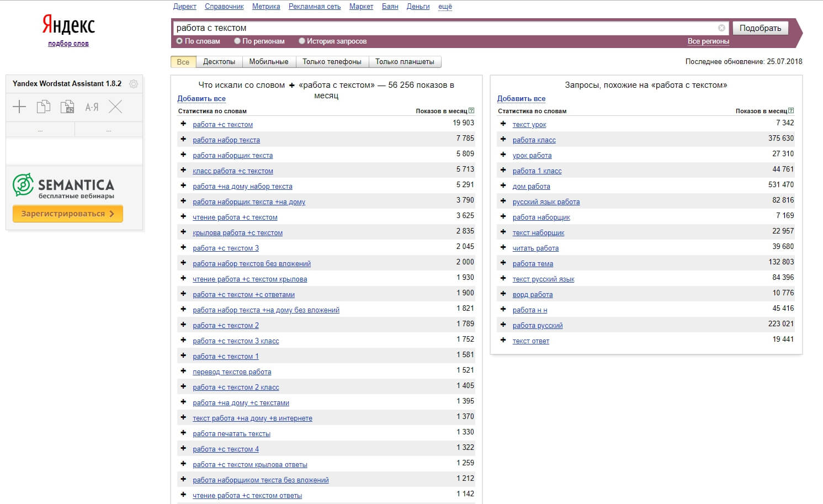Sort Assistant list with А-Я icon

pyautogui.click(x=92, y=107)
